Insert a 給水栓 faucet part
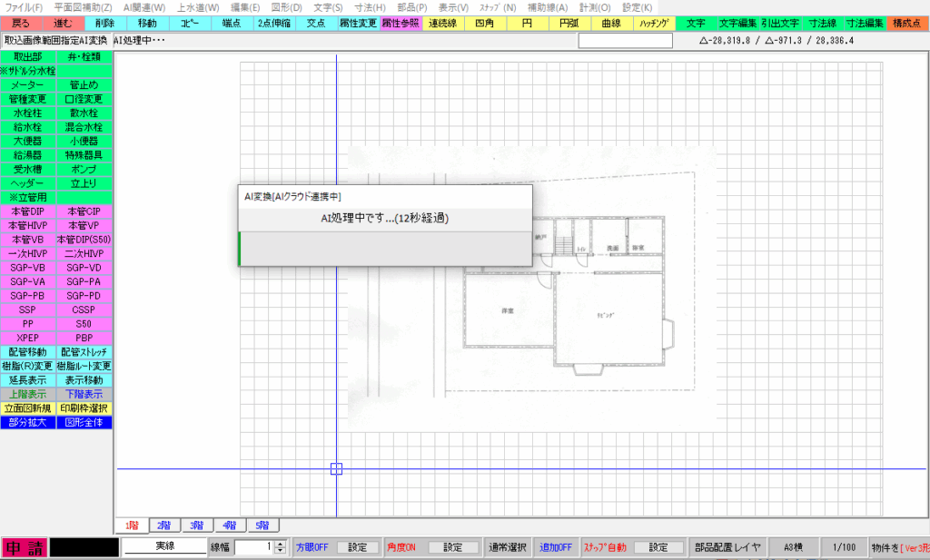The height and width of the screenshot is (560, 930). pos(28,128)
